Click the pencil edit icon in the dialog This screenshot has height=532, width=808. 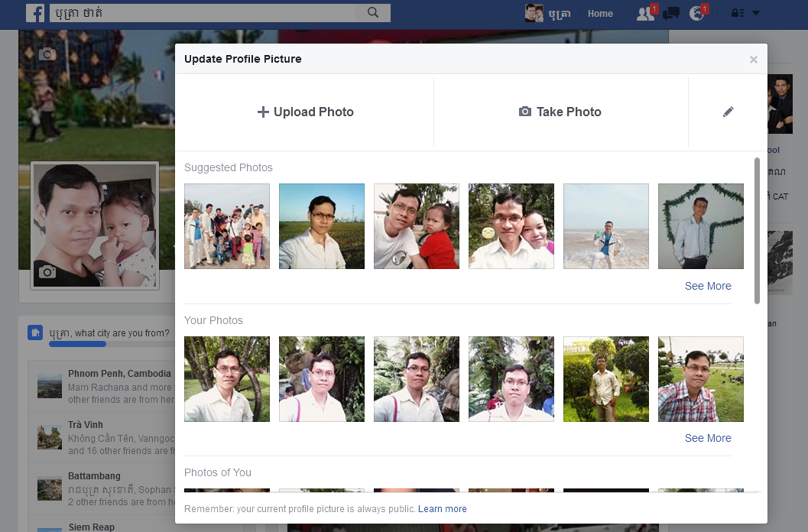[728, 112]
